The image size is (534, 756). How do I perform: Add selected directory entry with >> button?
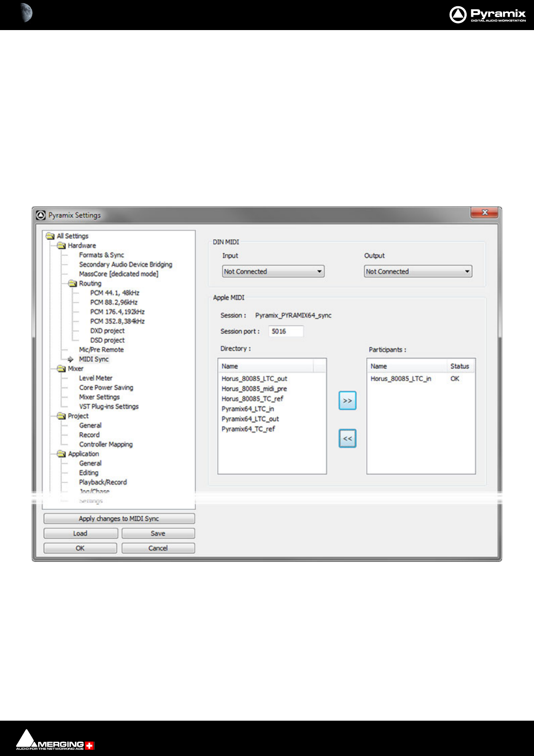[x=347, y=401]
